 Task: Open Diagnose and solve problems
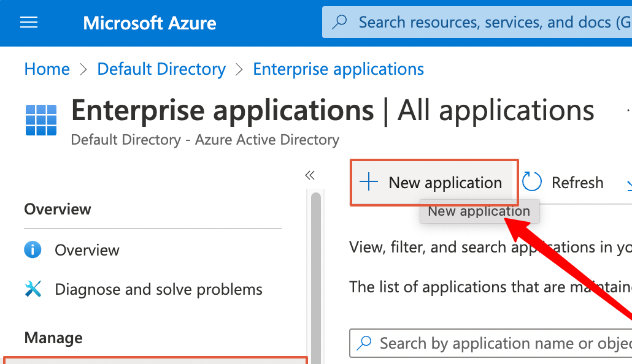click(158, 289)
